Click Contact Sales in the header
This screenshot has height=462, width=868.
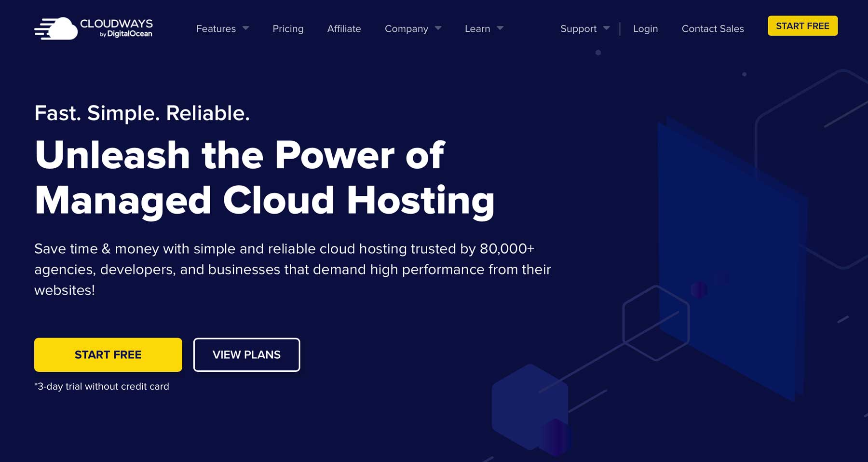(x=712, y=29)
